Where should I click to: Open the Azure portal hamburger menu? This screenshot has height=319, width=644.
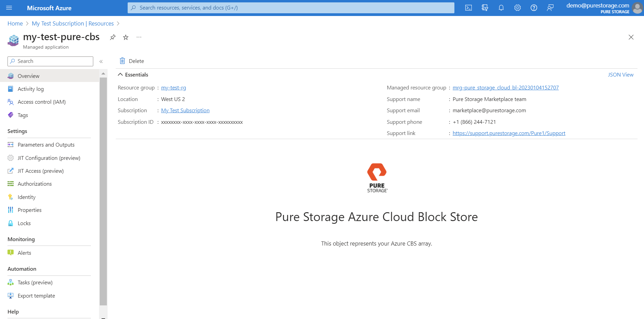(9, 8)
